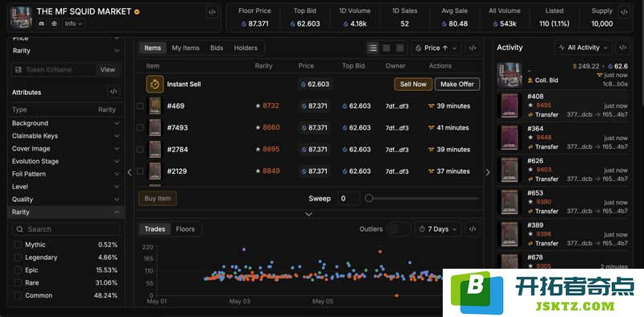
Task: Switch to the Items tab
Action: tap(153, 48)
